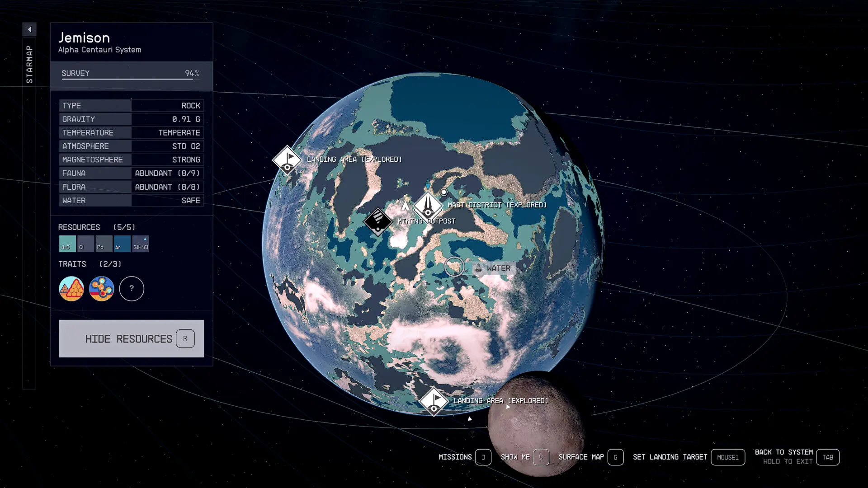
Task: Collapse the Starmap panel with the arrow
Action: point(29,30)
